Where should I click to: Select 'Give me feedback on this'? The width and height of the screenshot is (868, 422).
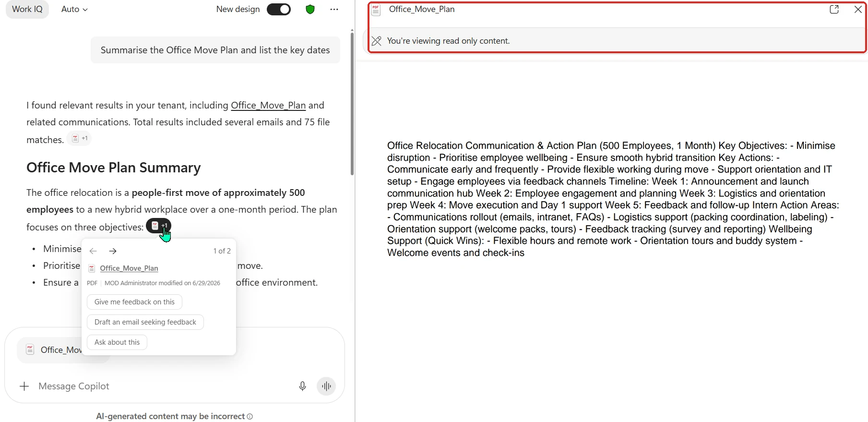[x=134, y=302]
